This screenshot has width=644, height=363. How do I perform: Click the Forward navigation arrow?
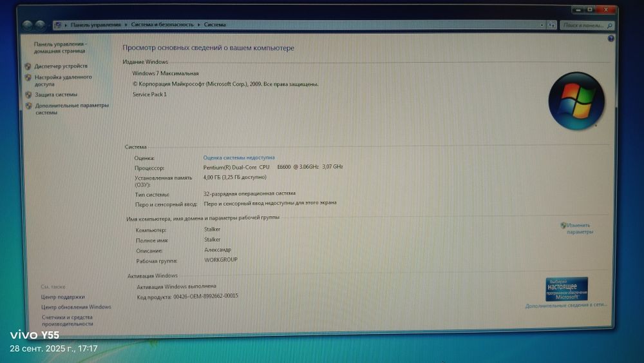tap(40, 25)
